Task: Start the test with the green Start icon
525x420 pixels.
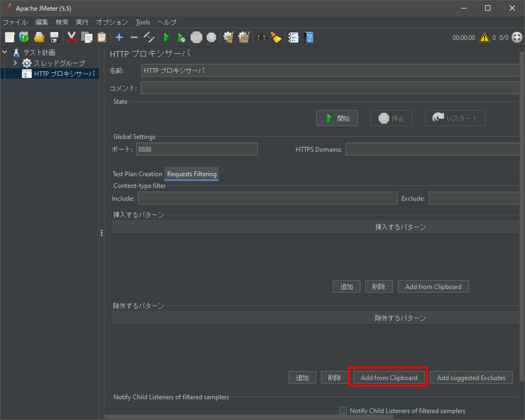Action: [167, 37]
